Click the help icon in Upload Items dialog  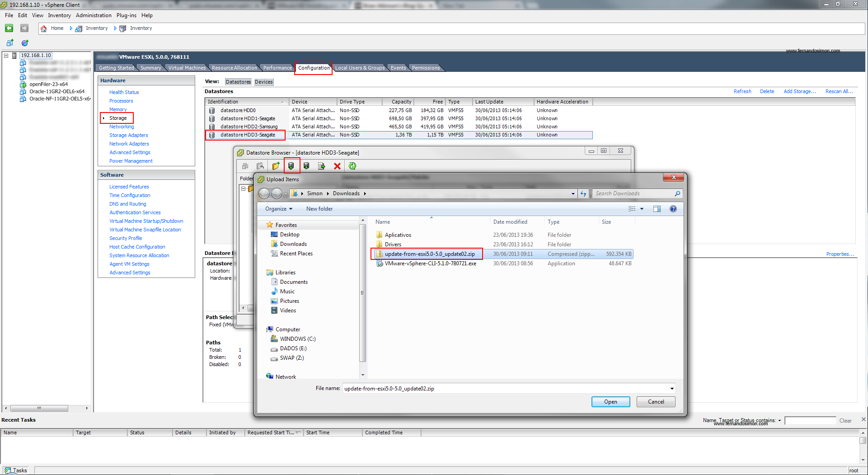[x=673, y=209]
